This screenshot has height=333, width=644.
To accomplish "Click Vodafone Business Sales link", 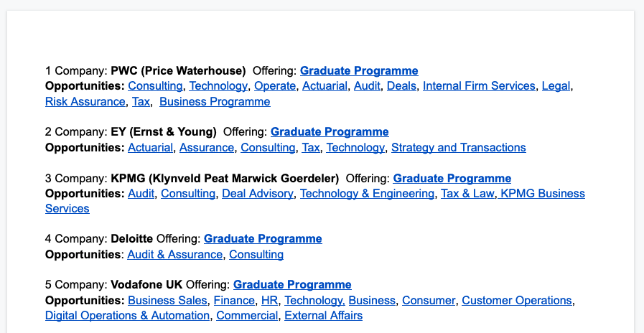I will pos(168,301).
